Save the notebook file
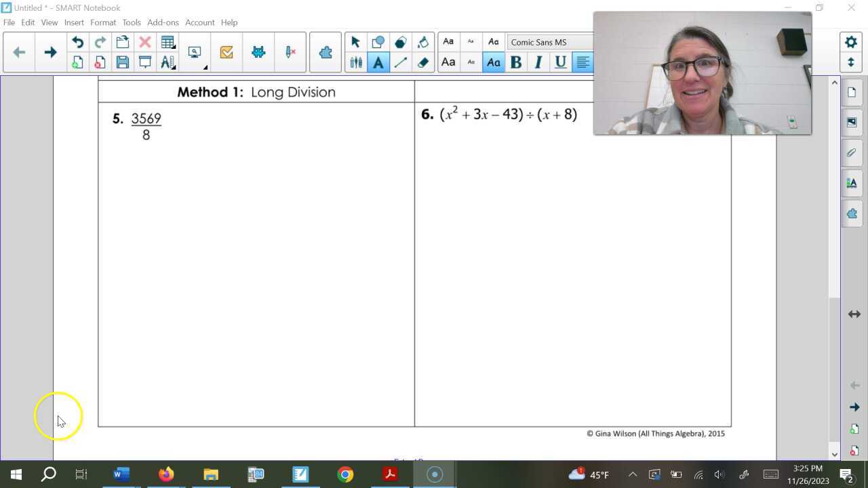 (x=123, y=62)
